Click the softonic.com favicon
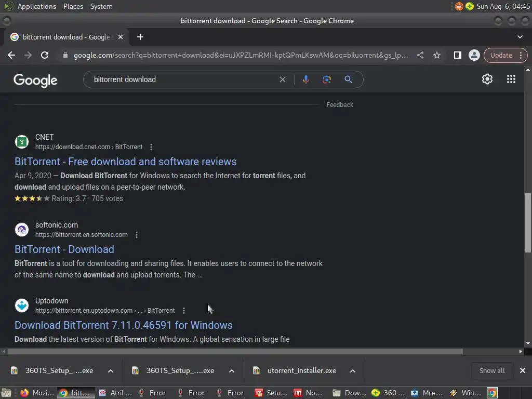 point(22,230)
